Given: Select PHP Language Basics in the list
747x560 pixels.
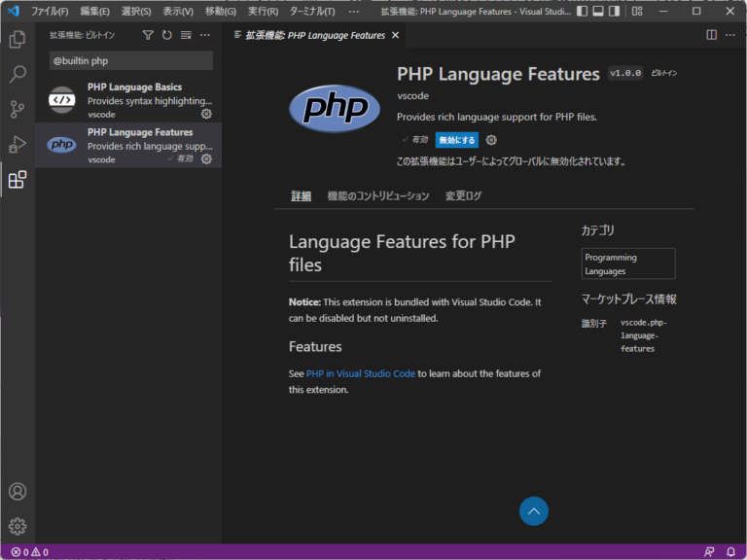Looking at the screenshot, I should pyautogui.click(x=128, y=100).
